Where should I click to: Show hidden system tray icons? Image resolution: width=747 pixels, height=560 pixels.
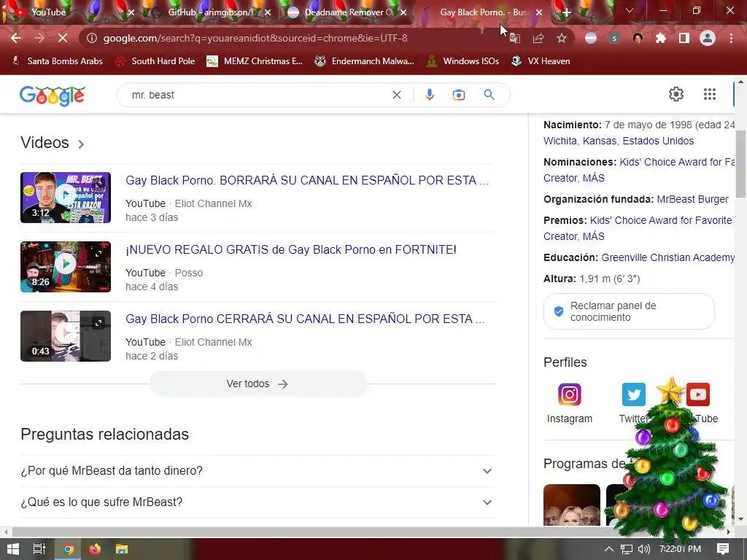click(x=609, y=549)
